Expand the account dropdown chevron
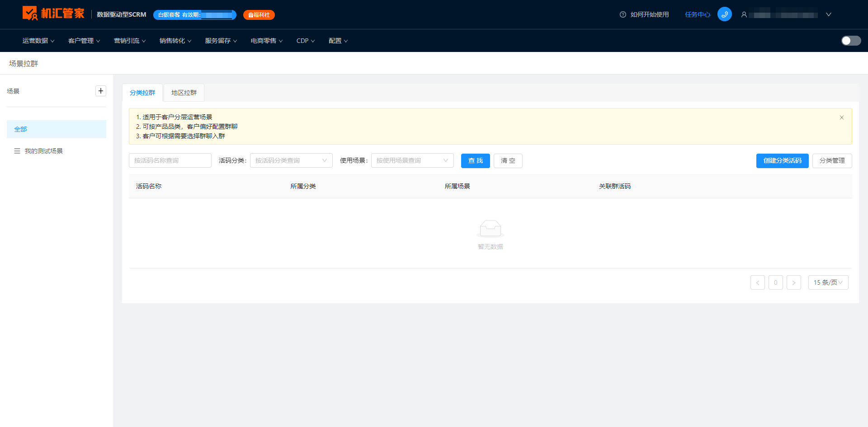Screen dimensions: 868x427 point(828,14)
